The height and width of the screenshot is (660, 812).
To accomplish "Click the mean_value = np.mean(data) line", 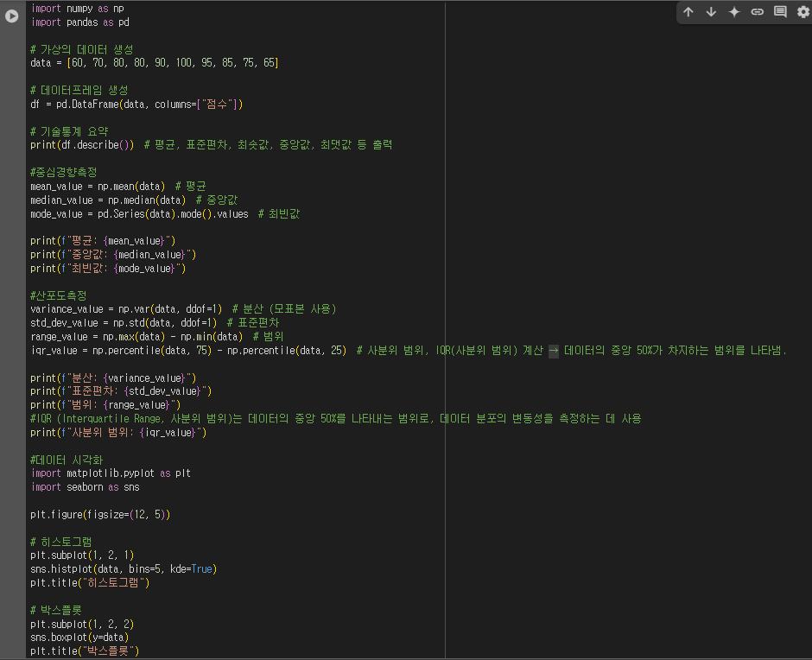I will coord(118,186).
